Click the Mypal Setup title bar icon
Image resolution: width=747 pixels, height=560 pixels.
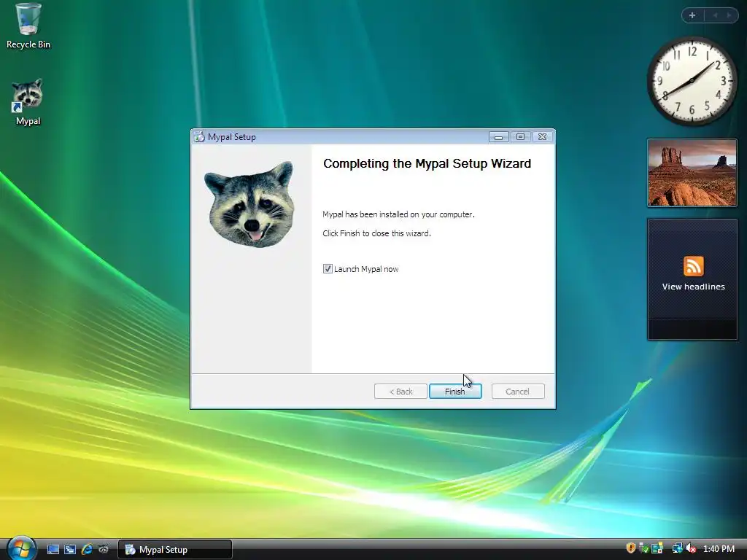tap(199, 136)
